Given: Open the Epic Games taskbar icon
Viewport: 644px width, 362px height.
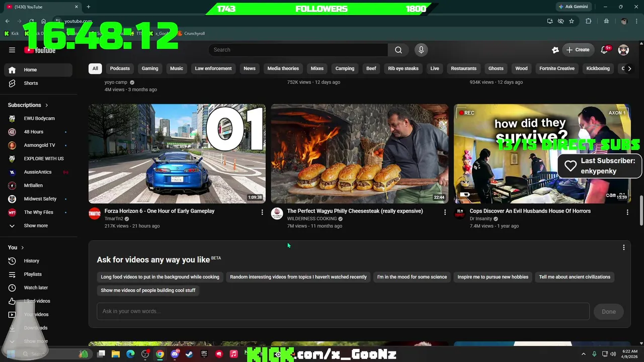Looking at the screenshot, I should click(x=204, y=354).
